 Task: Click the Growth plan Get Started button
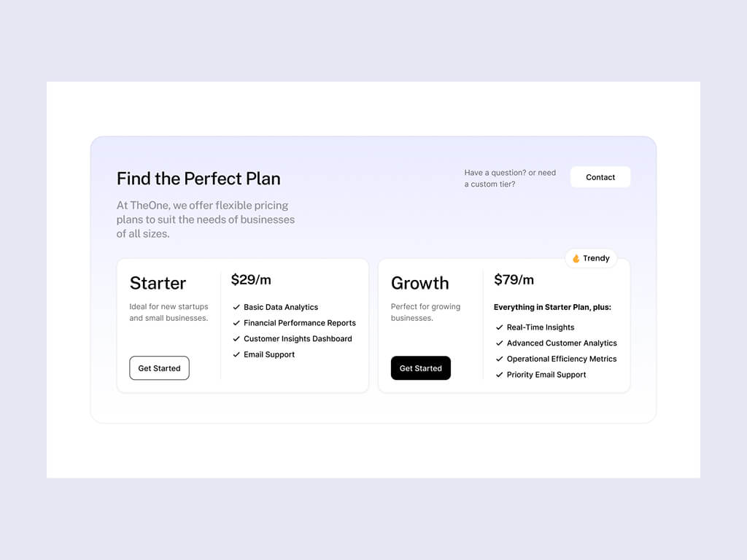(x=421, y=368)
